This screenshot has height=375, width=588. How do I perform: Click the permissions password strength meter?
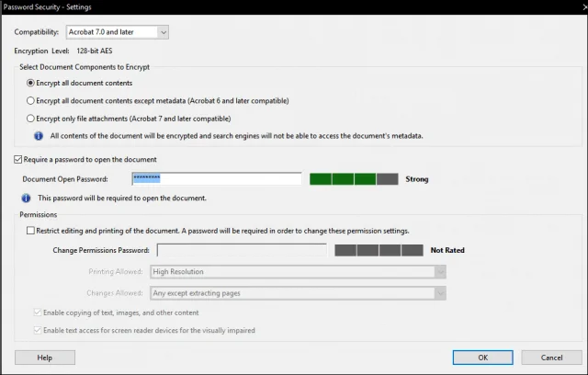tap(379, 250)
